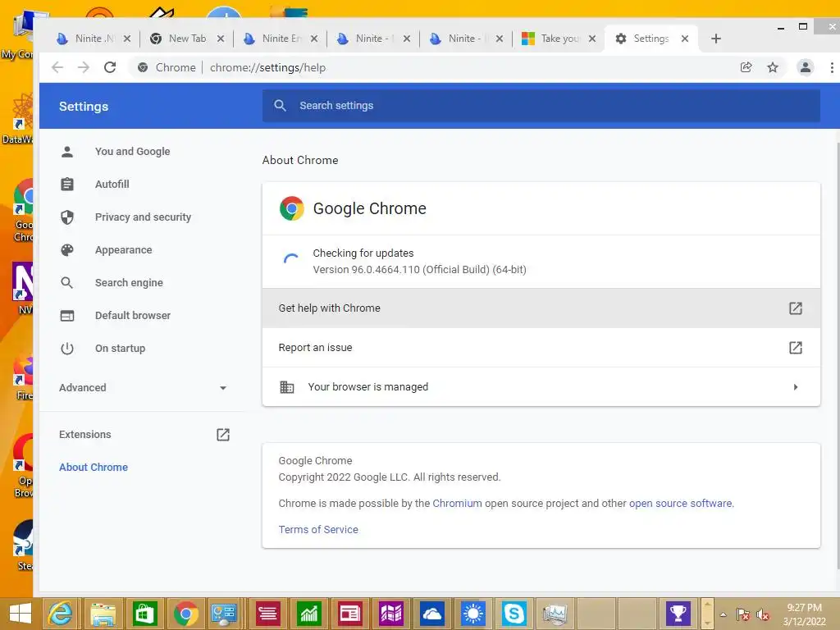Click the Google Chrome logo in About card

click(x=292, y=208)
